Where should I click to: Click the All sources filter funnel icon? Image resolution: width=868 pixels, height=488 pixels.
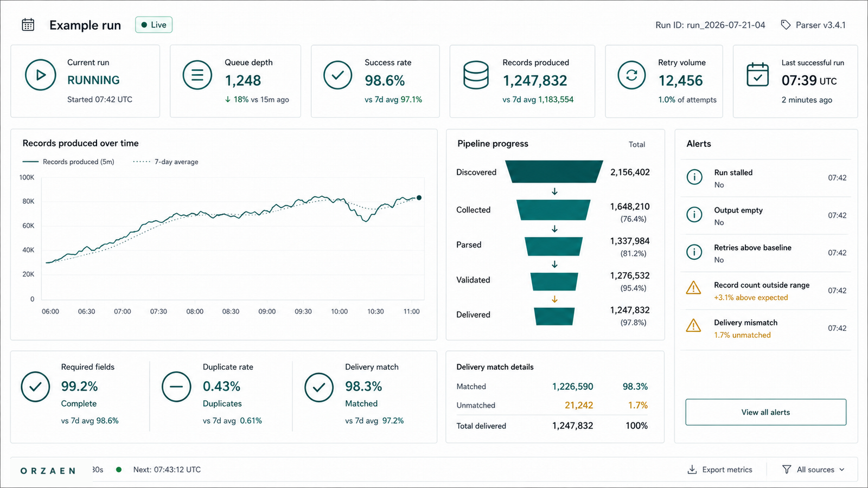pyautogui.click(x=787, y=470)
